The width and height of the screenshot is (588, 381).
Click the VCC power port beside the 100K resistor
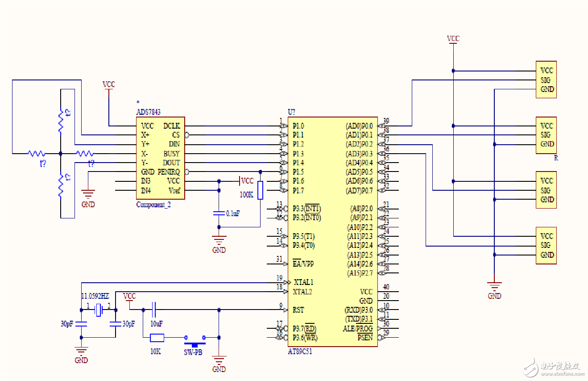pos(246,181)
